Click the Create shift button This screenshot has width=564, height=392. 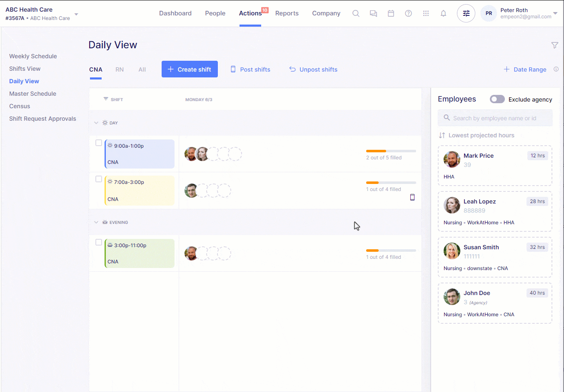click(x=190, y=69)
